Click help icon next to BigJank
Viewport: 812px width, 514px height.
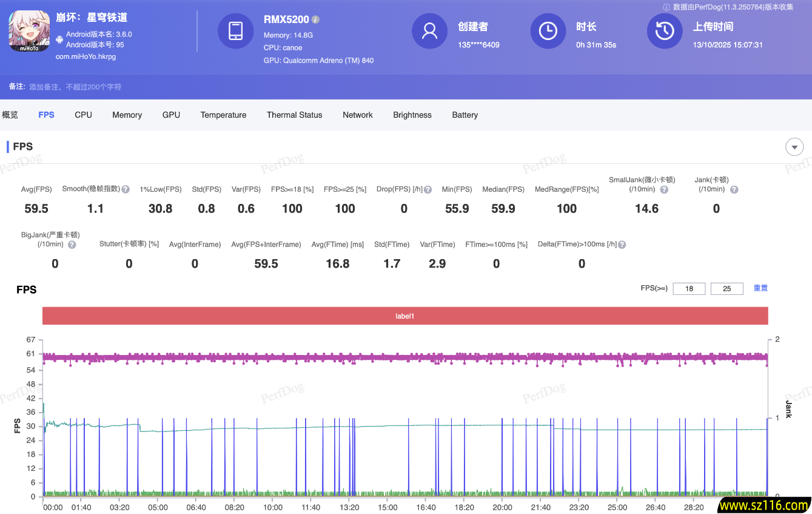(72, 245)
